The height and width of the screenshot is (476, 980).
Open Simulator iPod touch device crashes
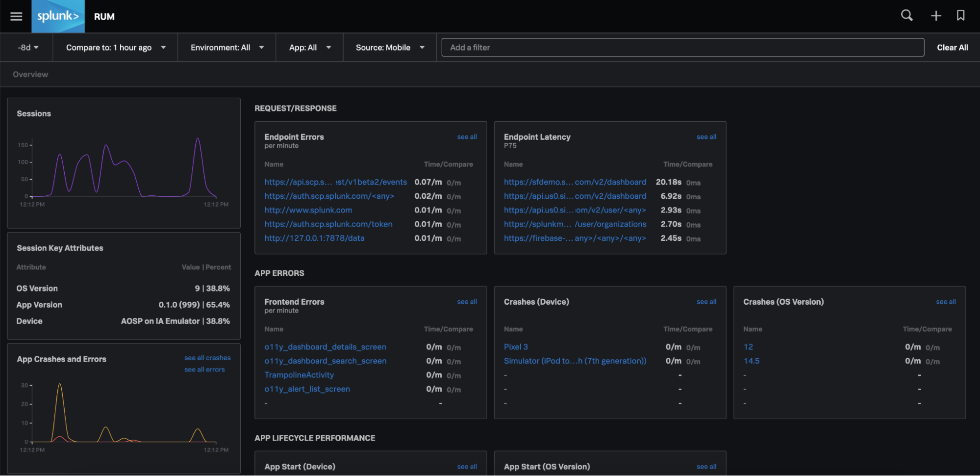[575, 361]
